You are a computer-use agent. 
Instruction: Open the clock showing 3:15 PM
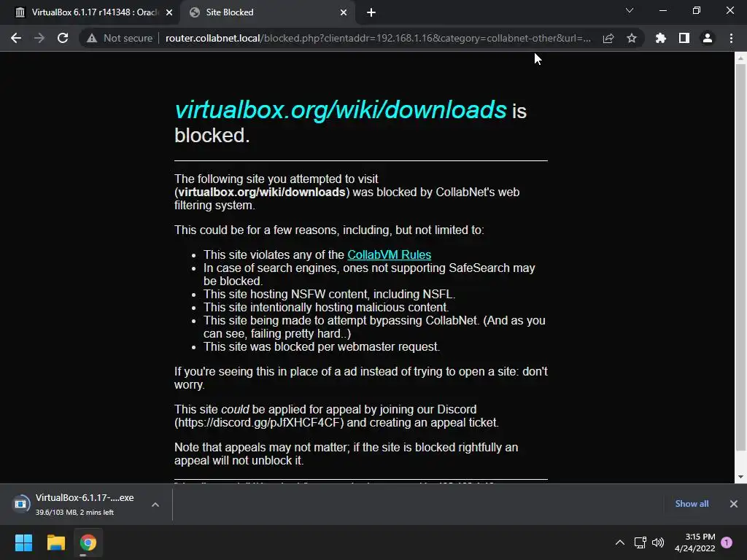coord(695,542)
